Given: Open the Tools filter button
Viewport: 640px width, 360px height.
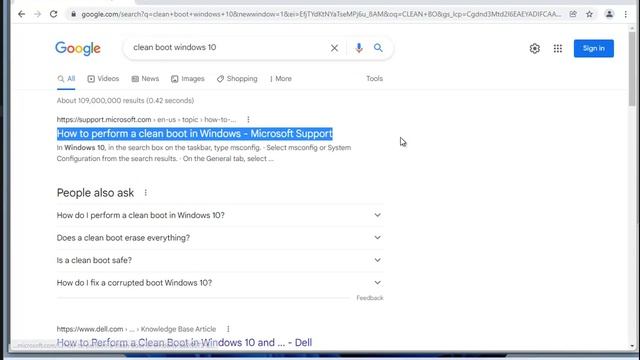Looking at the screenshot, I should (374, 79).
